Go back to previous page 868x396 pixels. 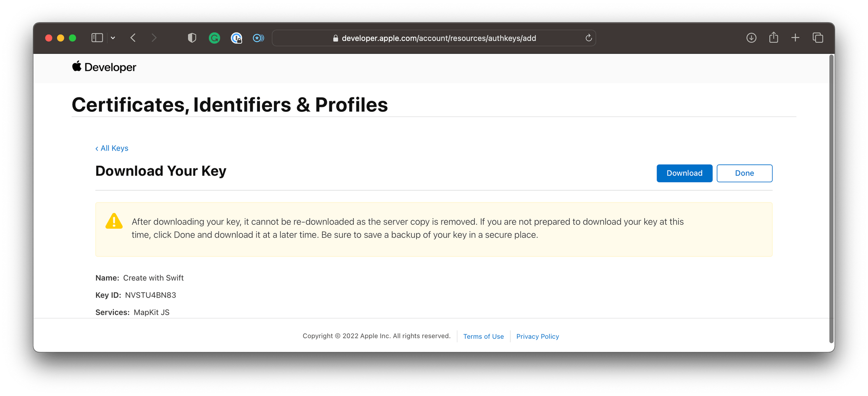(133, 38)
